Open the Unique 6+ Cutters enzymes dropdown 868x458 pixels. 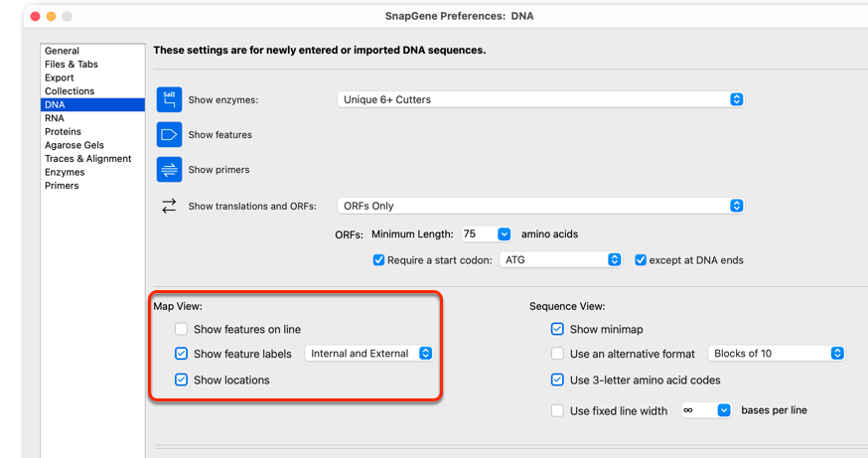(x=540, y=99)
